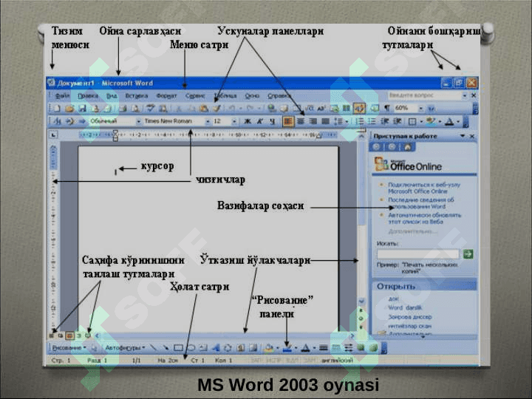Open the Таблица menu
Viewport: 532px width, 399px height.
click(x=225, y=96)
